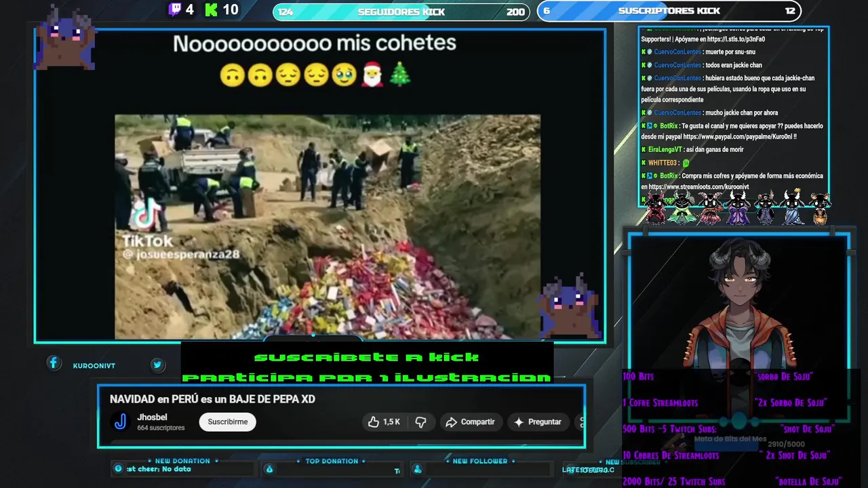Click the 'NEW DONATION' label
868x488 pixels.
[182, 461]
